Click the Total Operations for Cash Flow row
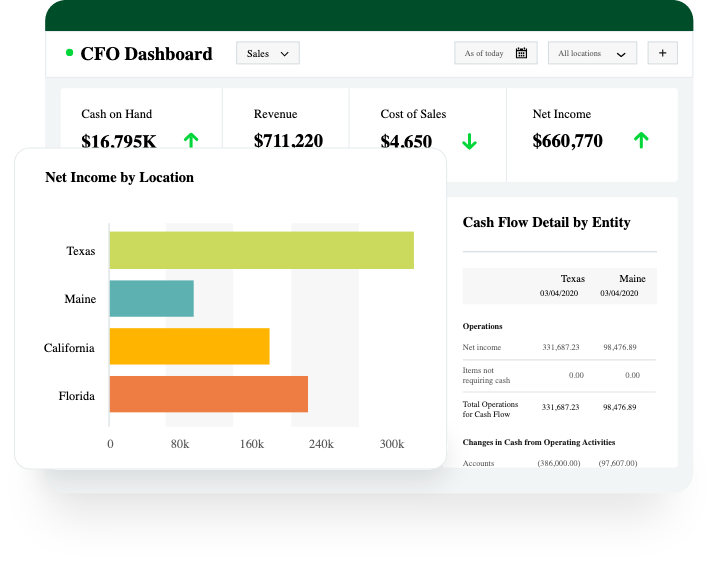The height and width of the screenshot is (577, 708). coord(559,409)
